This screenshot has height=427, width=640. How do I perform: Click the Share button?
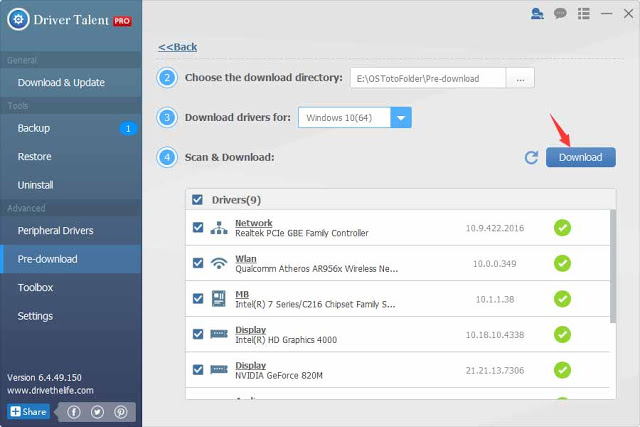tap(28, 411)
